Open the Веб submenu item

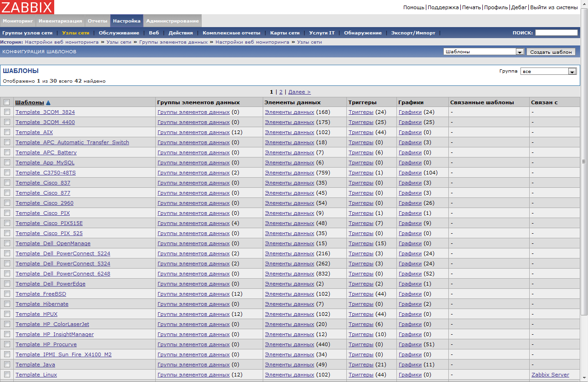(x=154, y=33)
